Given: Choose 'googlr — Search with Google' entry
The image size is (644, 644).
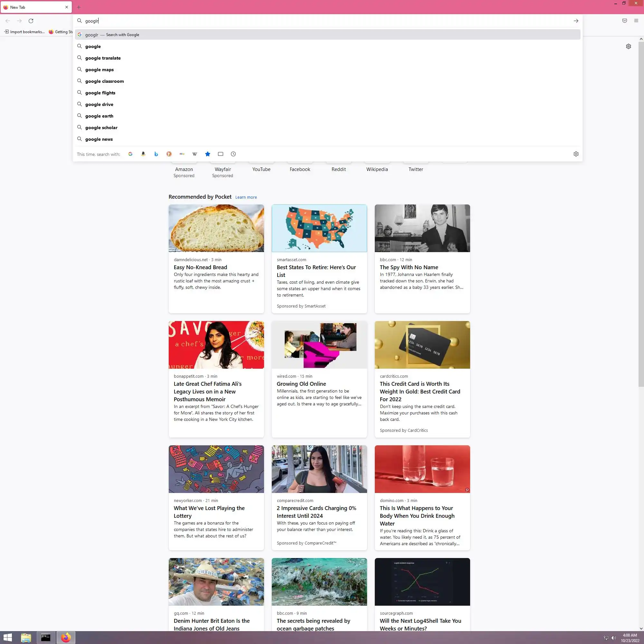Looking at the screenshot, I should click(112, 35).
